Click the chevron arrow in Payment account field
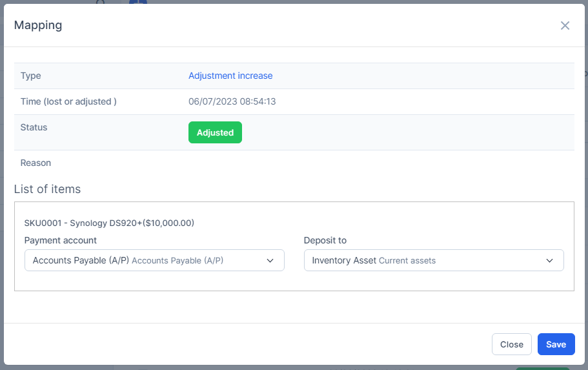 (x=270, y=260)
